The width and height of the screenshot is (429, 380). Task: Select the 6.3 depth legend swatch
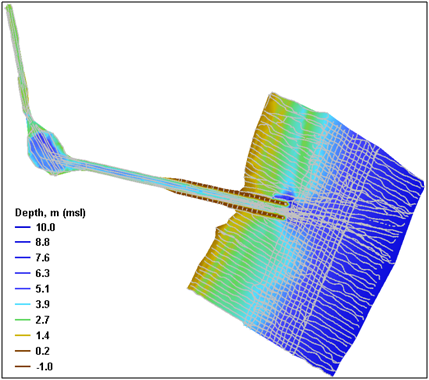(x=23, y=274)
